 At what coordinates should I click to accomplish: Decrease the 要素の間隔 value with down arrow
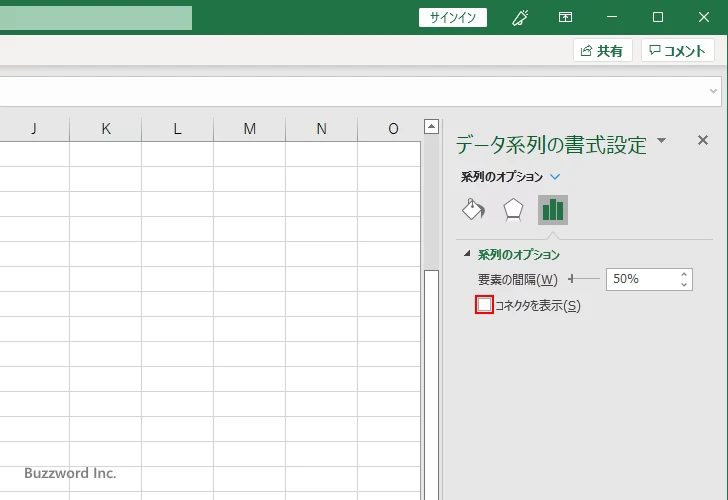click(x=684, y=284)
